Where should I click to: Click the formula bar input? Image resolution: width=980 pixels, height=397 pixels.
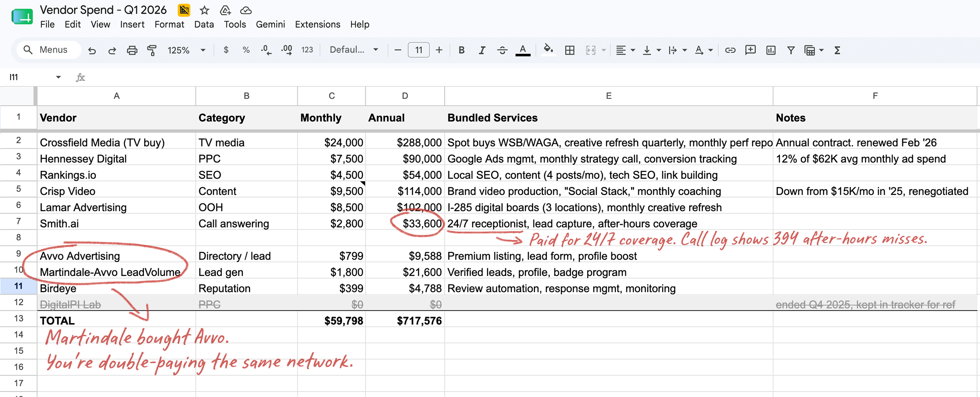pyautogui.click(x=532, y=77)
